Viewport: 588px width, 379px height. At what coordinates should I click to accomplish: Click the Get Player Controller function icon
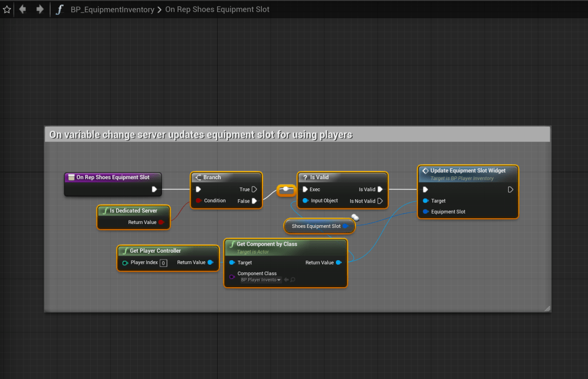click(x=125, y=251)
